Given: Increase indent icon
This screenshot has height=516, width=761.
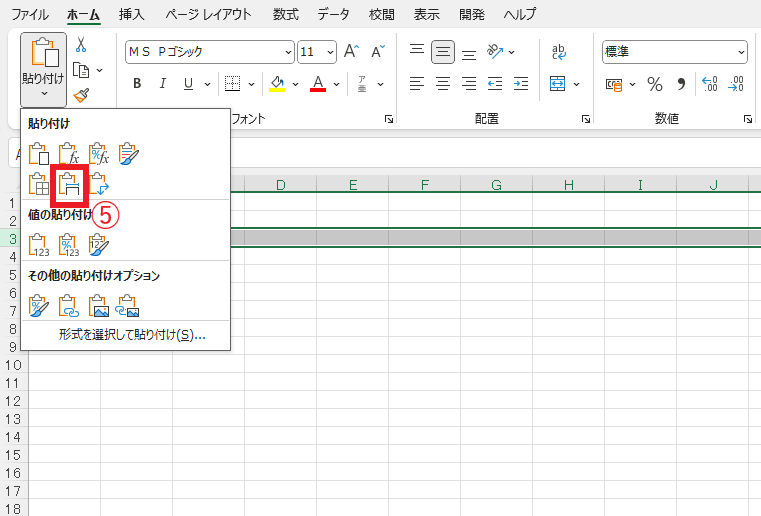Looking at the screenshot, I should coord(521,84).
